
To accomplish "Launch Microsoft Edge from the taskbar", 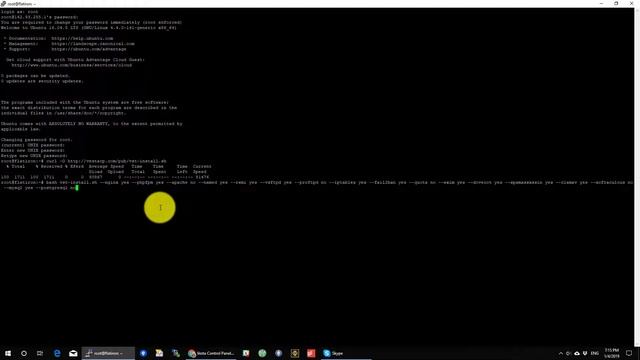I will point(57,353).
